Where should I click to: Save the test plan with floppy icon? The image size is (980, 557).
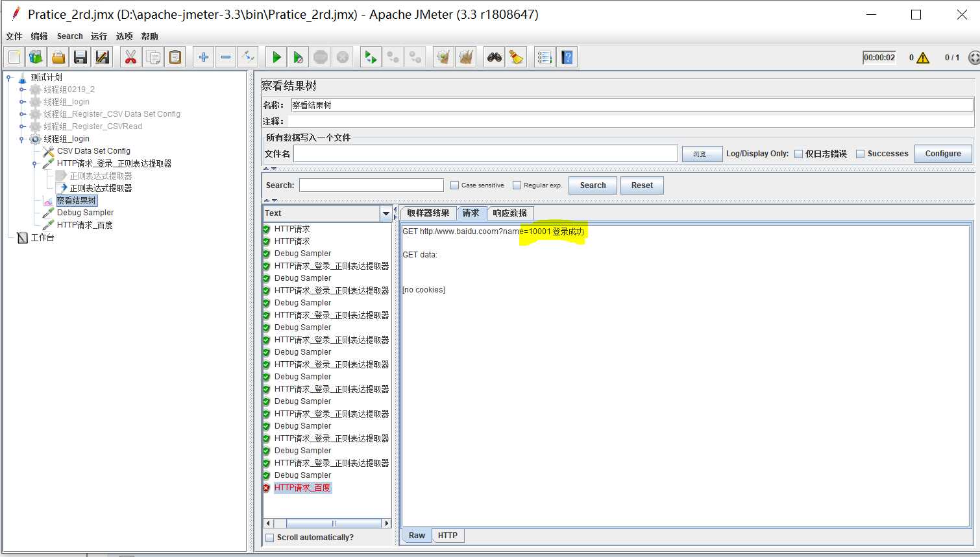pyautogui.click(x=80, y=57)
